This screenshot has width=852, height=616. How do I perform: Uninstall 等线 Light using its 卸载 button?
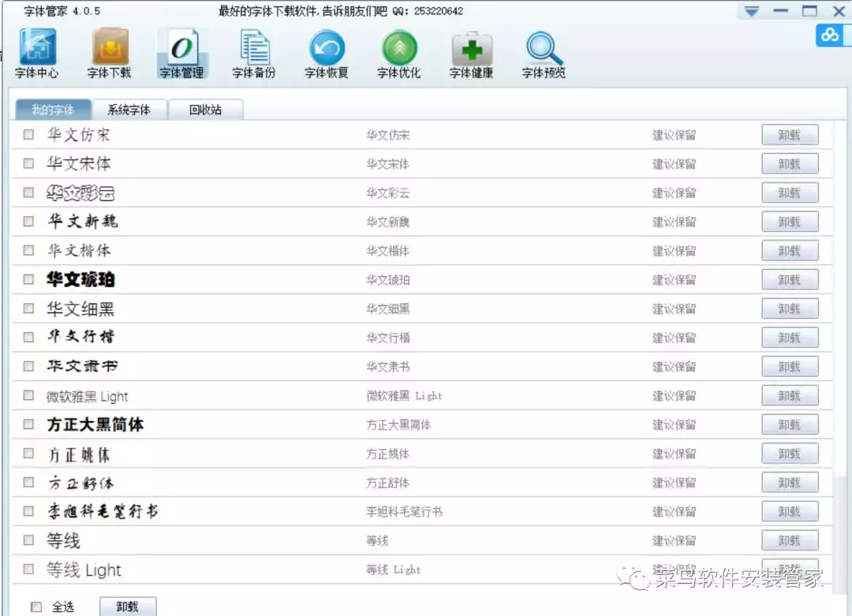[x=790, y=569]
